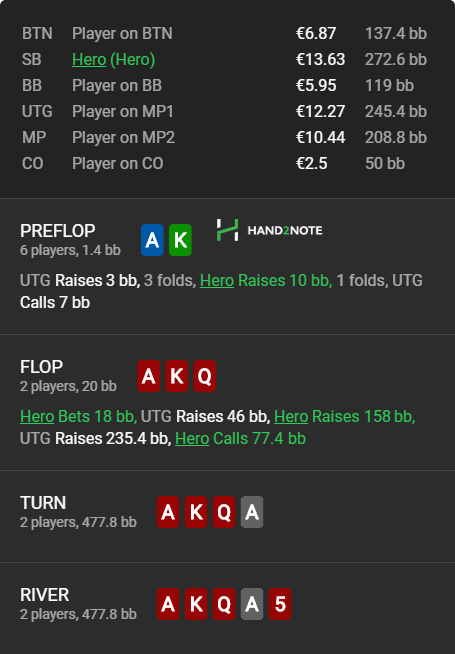Click the red King flop card
This screenshot has height=654, width=455.
176,376
